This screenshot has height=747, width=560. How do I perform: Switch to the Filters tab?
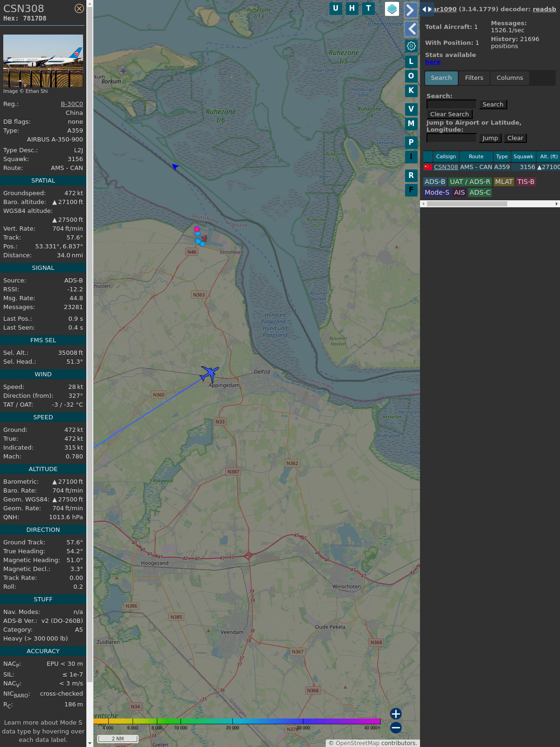pyautogui.click(x=474, y=78)
